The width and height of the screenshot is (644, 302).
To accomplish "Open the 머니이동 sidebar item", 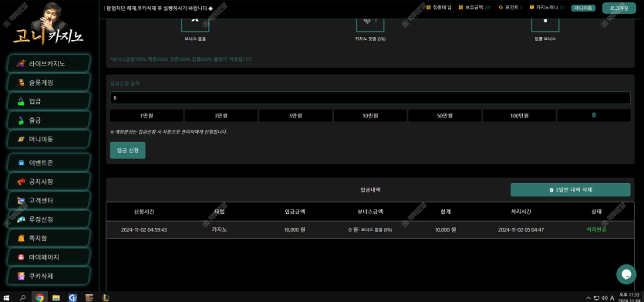I will (49, 139).
